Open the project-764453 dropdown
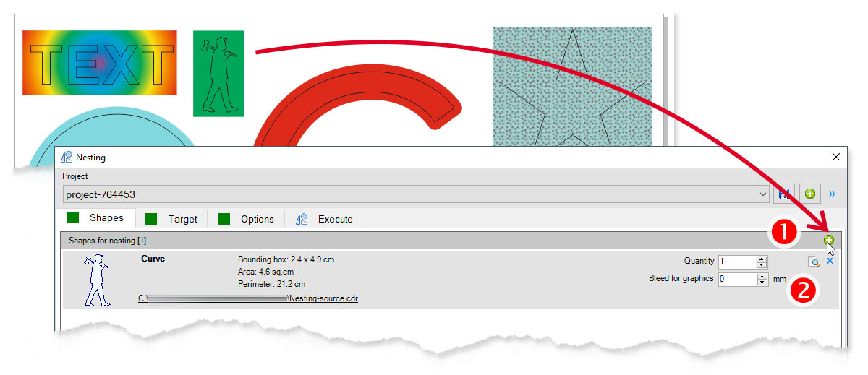The width and height of the screenshot is (868, 375). [417, 194]
